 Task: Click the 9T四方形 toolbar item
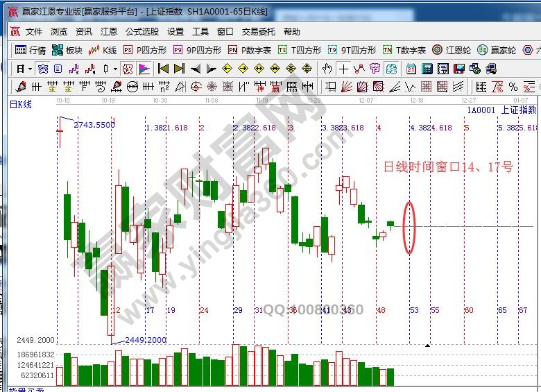coord(352,50)
